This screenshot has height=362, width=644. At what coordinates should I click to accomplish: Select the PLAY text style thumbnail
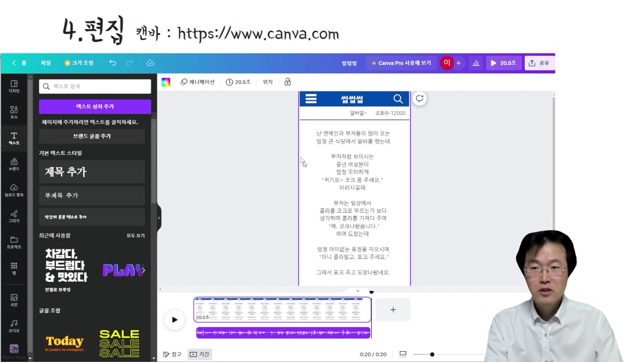click(x=123, y=270)
